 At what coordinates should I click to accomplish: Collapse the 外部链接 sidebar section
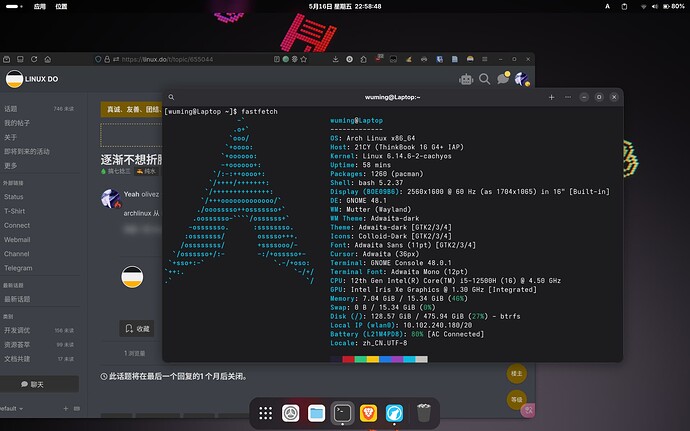[13, 183]
